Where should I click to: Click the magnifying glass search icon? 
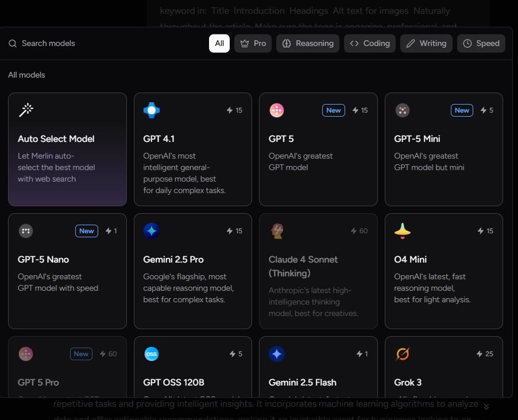[x=13, y=44]
